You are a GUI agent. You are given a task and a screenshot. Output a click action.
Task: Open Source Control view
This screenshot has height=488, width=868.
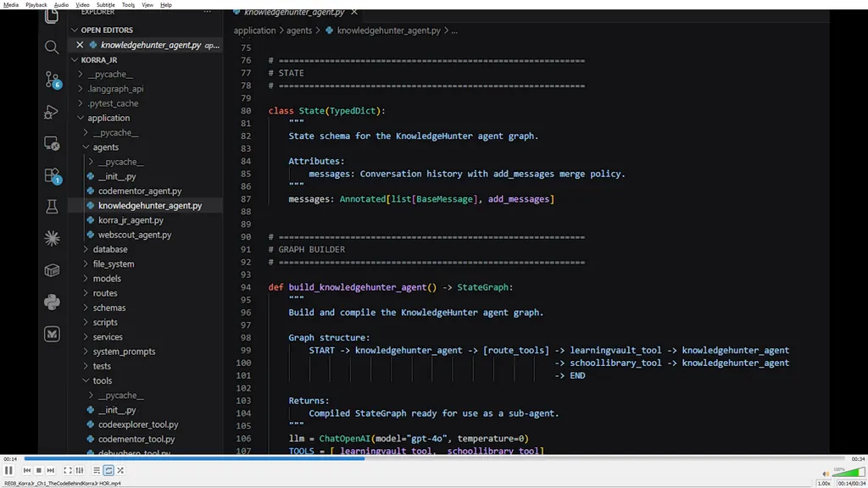[52, 80]
